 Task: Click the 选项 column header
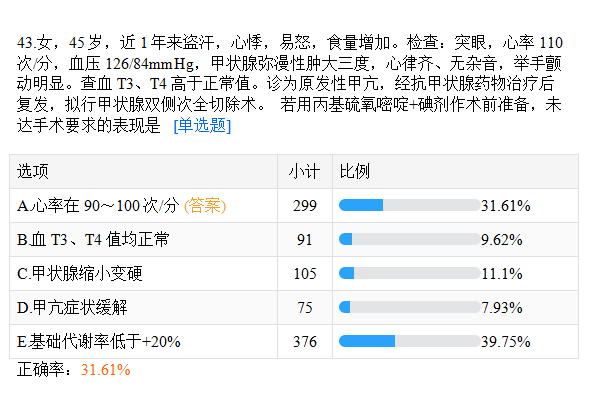pyautogui.click(x=33, y=172)
